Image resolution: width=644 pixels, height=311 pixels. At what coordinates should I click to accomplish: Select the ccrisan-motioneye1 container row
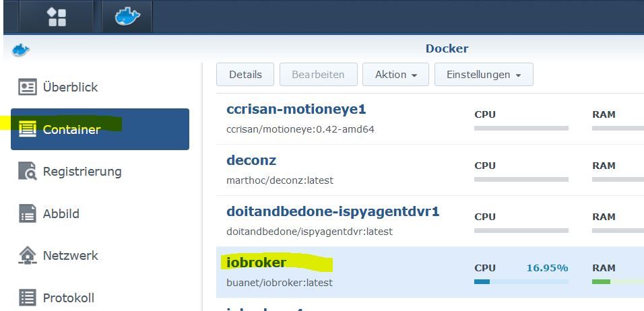pos(430,119)
